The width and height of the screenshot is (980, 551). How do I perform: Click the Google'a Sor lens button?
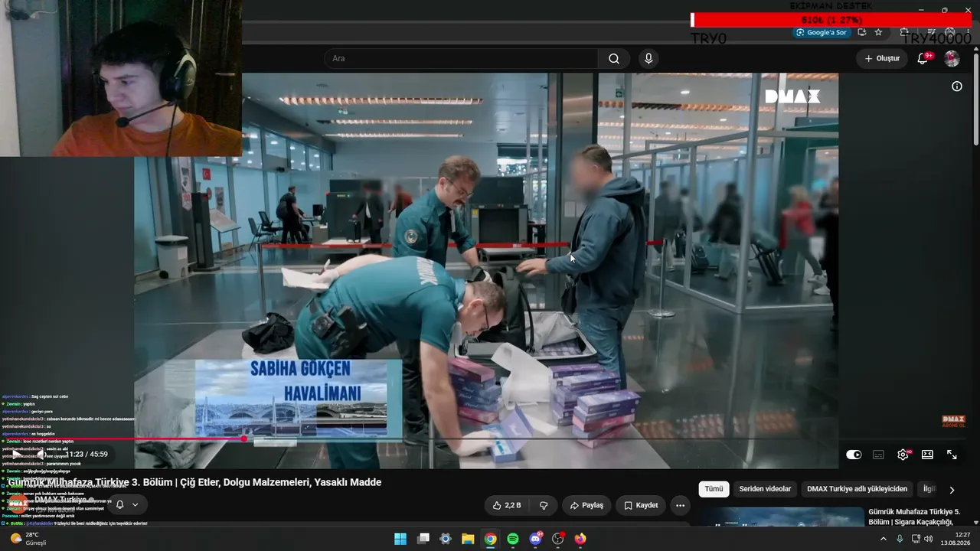tap(821, 32)
